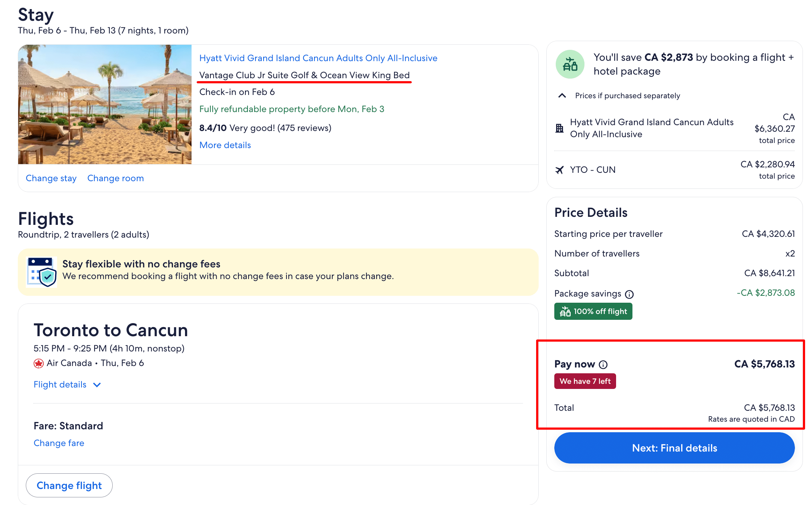This screenshot has height=505, width=812.
Task: Click the airplane icon beside YTO - CUN
Action: [559, 170]
